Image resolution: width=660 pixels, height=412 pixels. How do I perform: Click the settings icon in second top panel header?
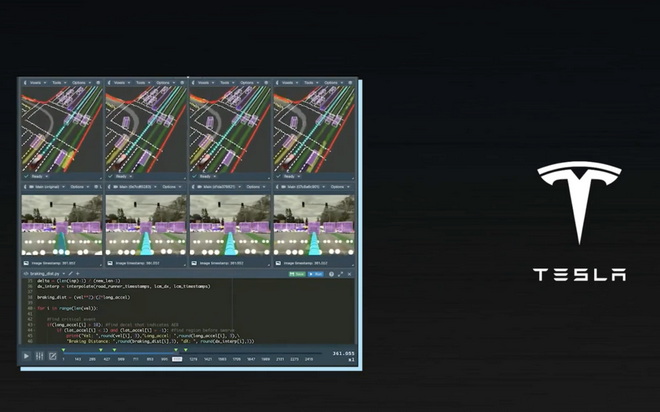pyautogui.click(x=182, y=83)
